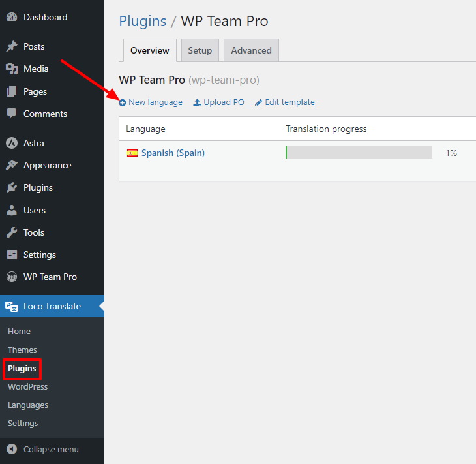This screenshot has width=476, height=464.
Task: Click the Collapse menu arrow icon
Action: pyautogui.click(x=12, y=449)
